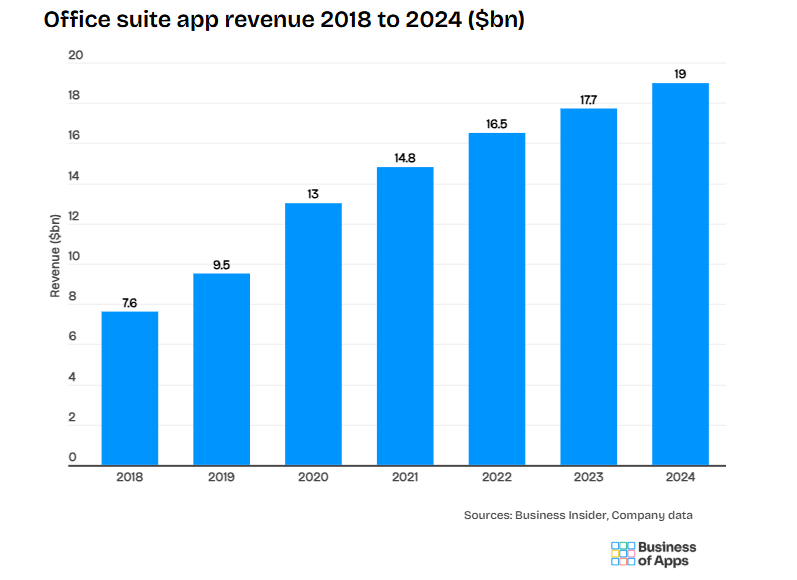Select the 2019 bar in the chart
This screenshot has height=580, width=797.
tap(221, 369)
